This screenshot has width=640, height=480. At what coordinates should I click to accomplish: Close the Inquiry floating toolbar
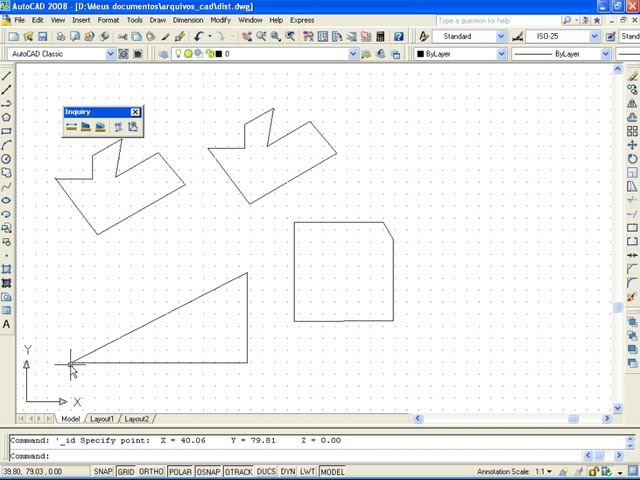click(136, 112)
